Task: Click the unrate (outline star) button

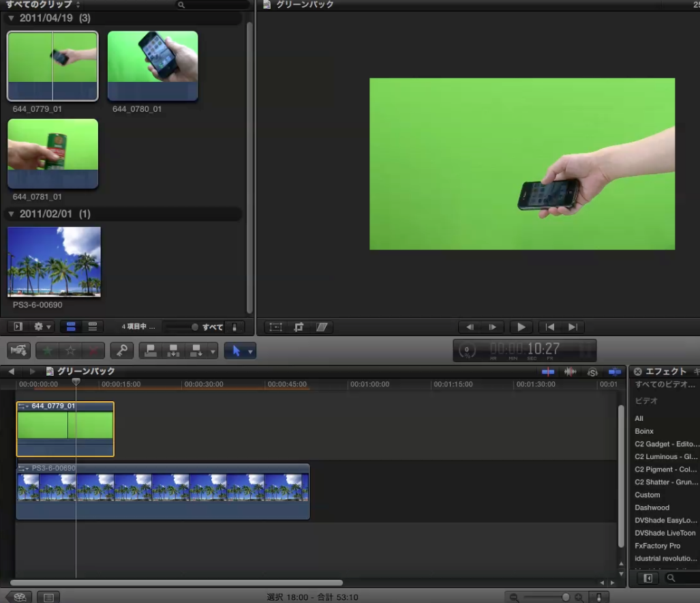Action: click(70, 351)
